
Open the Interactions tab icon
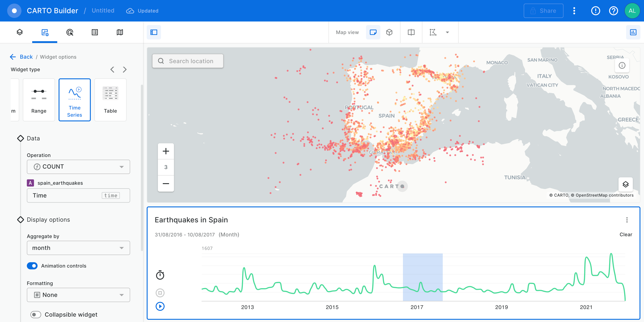tap(70, 32)
